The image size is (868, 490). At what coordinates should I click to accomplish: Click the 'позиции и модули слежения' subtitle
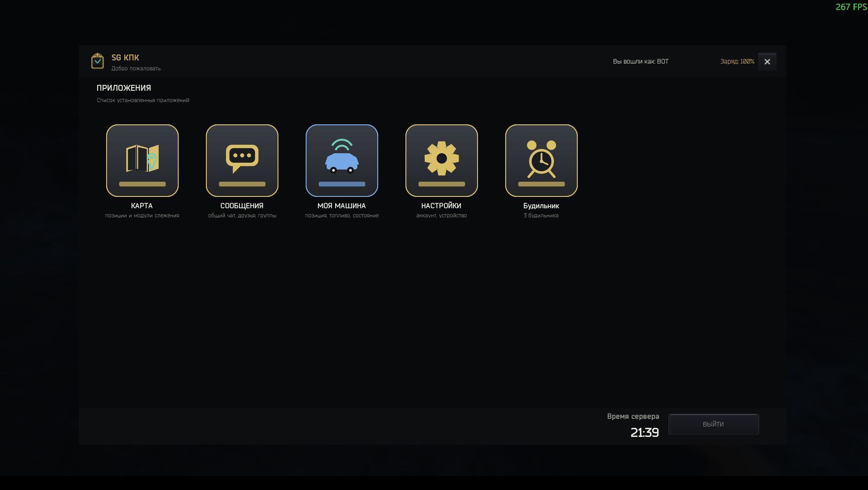click(x=142, y=216)
